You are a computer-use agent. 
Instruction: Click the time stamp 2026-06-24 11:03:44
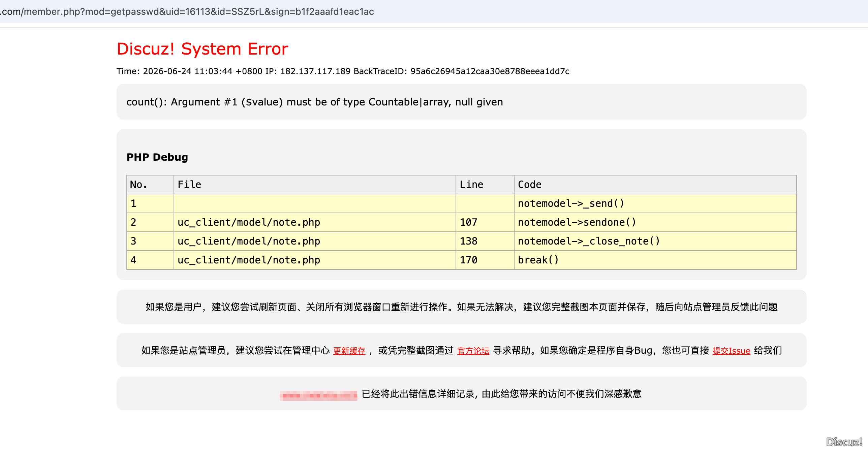coord(188,71)
